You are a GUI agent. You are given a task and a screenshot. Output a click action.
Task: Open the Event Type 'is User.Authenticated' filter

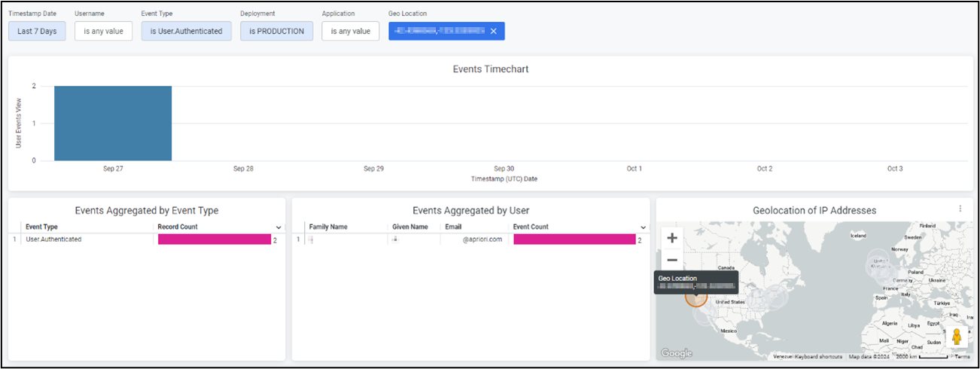click(x=186, y=31)
